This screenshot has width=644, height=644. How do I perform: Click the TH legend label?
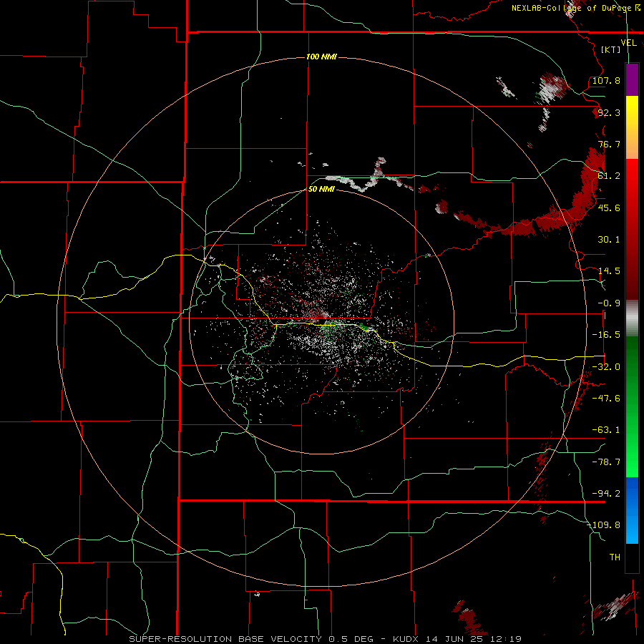tap(615, 557)
